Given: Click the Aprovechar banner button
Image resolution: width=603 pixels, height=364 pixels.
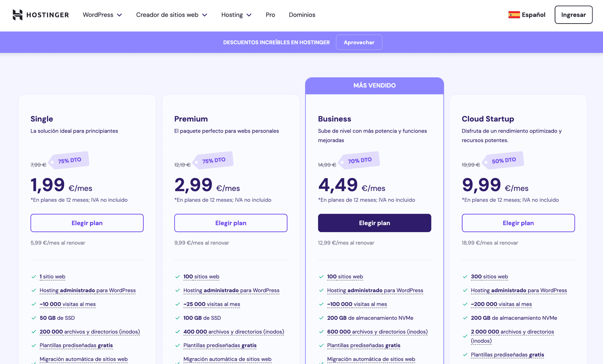Looking at the screenshot, I should pyautogui.click(x=359, y=42).
